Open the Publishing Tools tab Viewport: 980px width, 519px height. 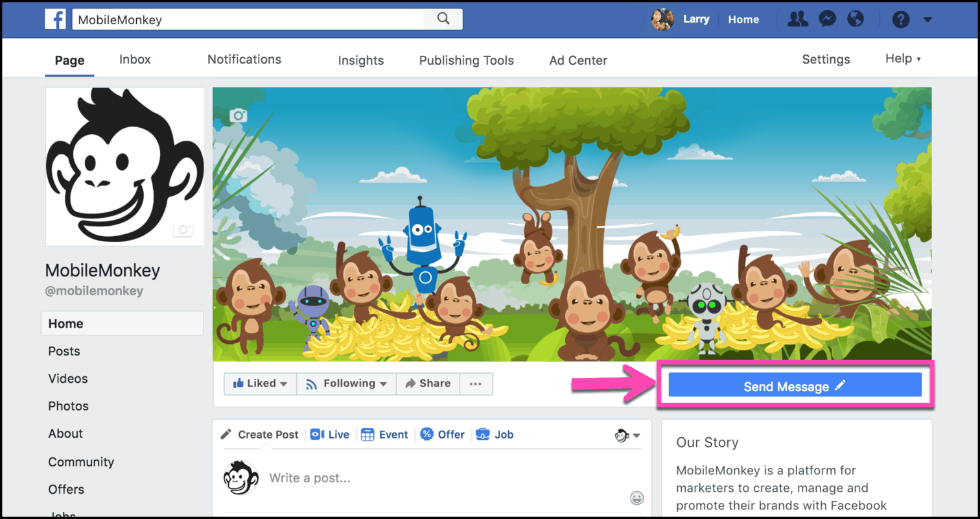click(467, 60)
